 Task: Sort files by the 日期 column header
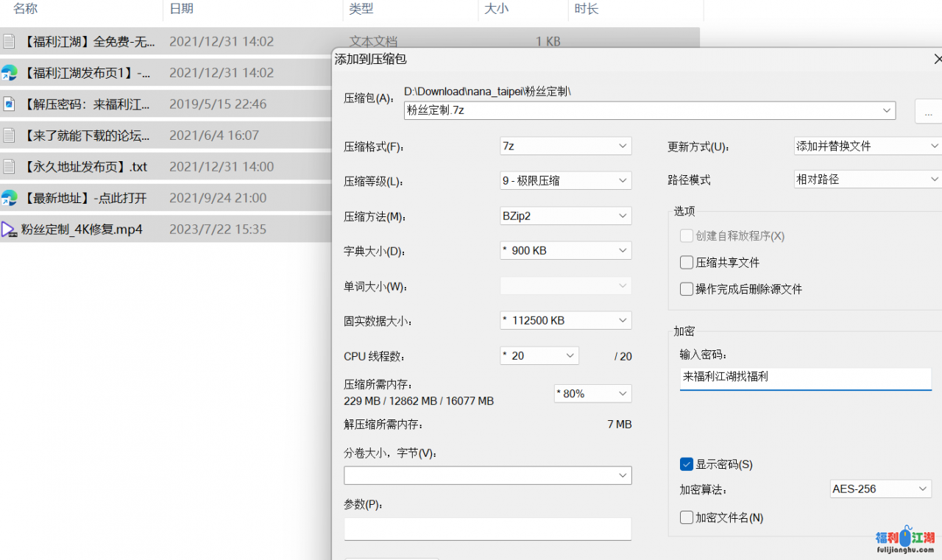181,9
